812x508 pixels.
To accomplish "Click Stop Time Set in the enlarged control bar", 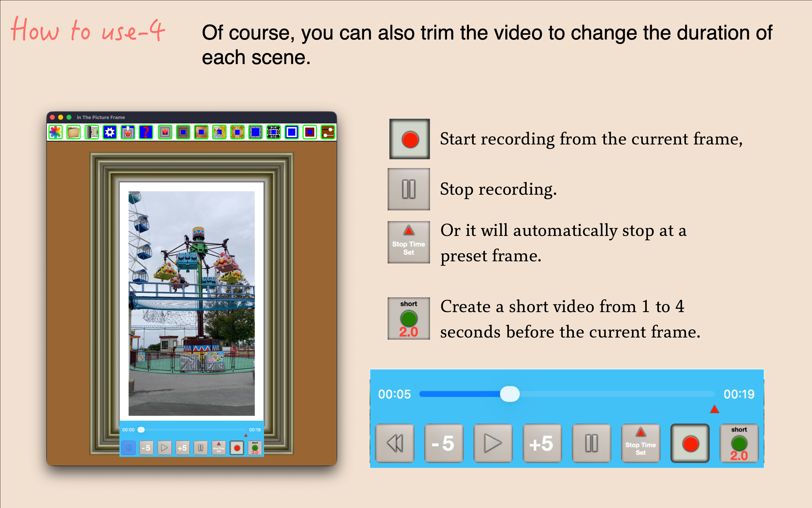I will (641, 443).
